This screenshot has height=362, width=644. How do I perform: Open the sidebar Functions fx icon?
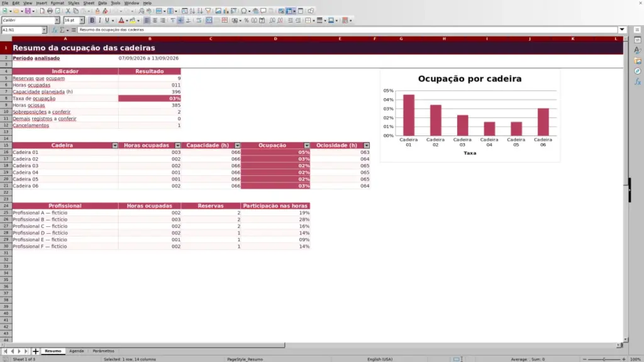[x=638, y=82]
